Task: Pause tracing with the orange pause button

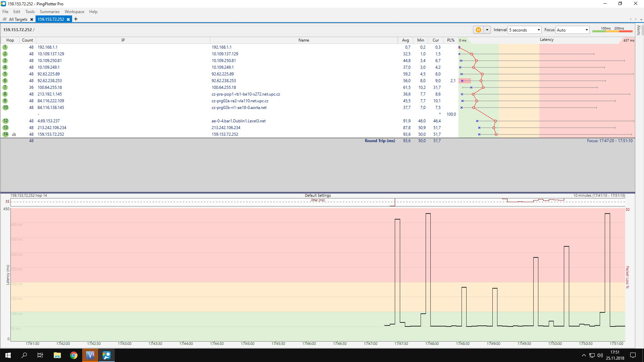Action: click(478, 30)
